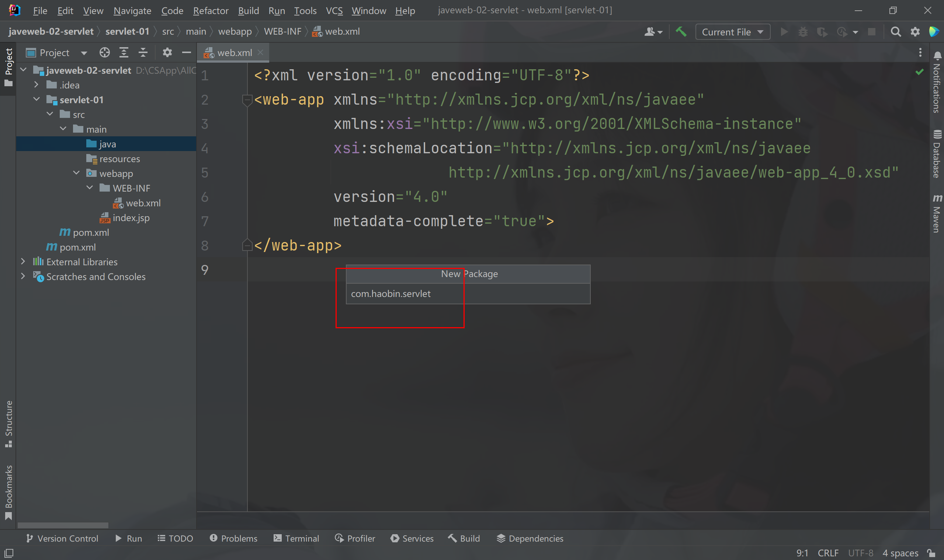The height and width of the screenshot is (560, 944).
Task: Click WEB-INF in the breadcrumb path
Action: [x=282, y=31]
